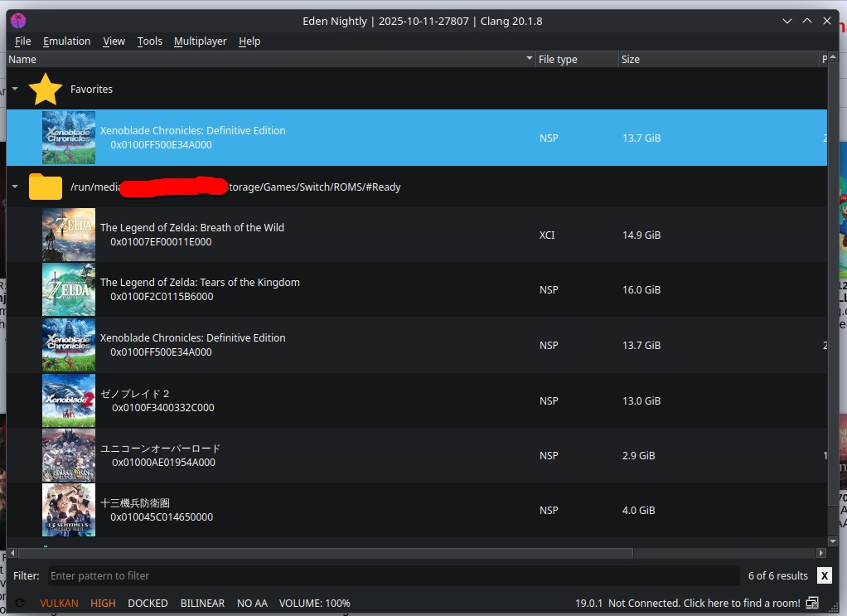
Task: Click the horizontal scrollbar left arrow
Action: pyautogui.click(x=12, y=553)
